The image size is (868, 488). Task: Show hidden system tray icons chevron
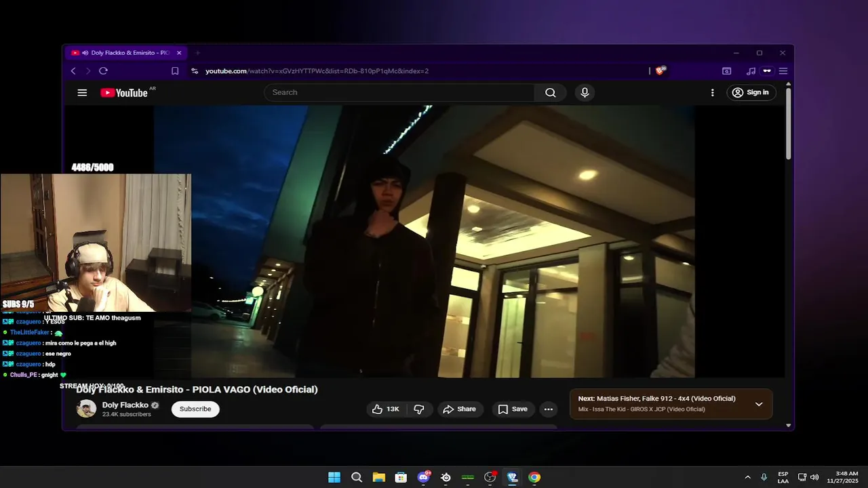(x=747, y=477)
